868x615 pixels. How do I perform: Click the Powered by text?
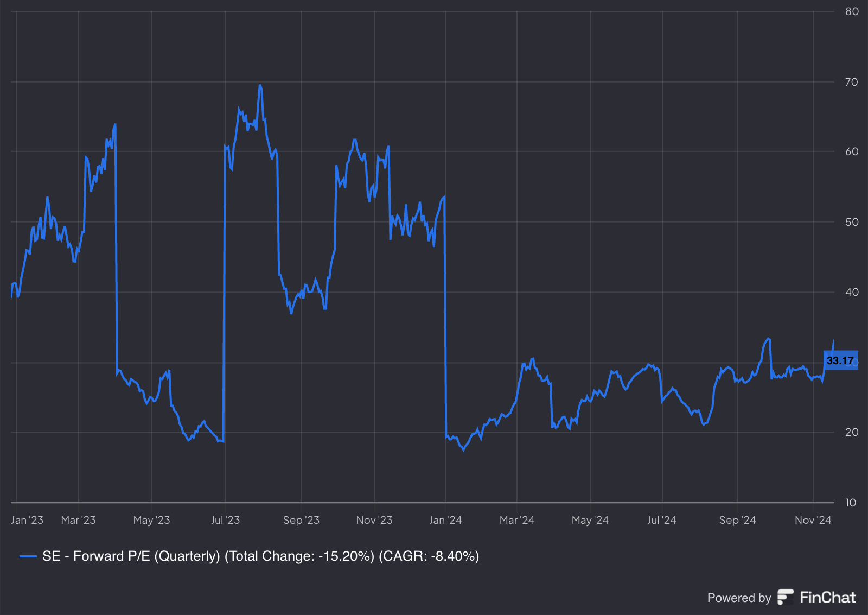(739, 598)
